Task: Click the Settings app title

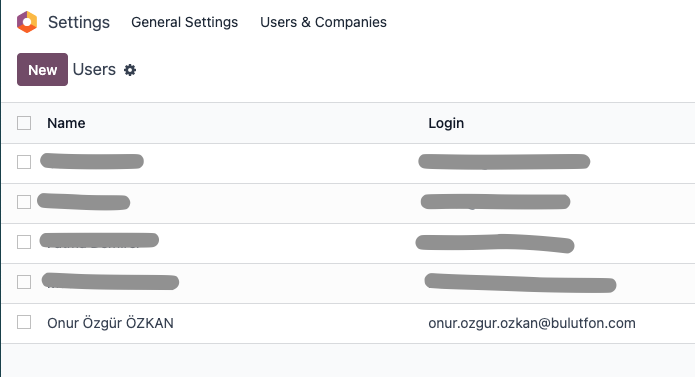Action: (x=79, y=22)
